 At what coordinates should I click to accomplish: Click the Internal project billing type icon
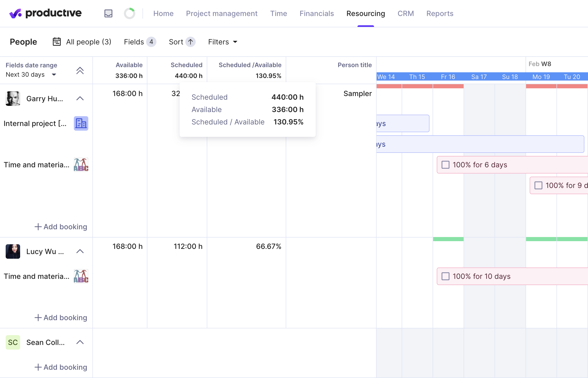pos(80,123)
